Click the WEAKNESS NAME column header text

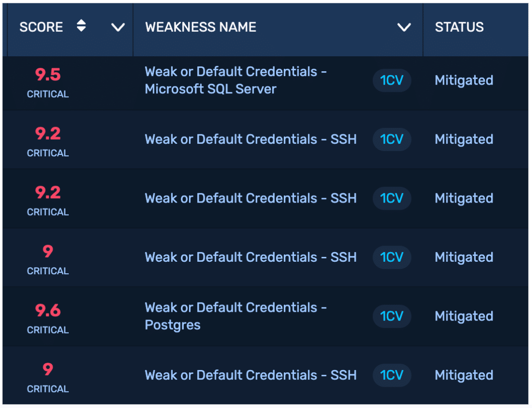(201, 27)
